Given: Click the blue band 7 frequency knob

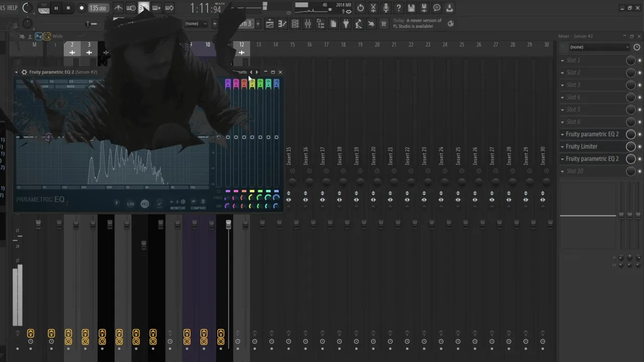Looking at the screenshot, I should [x=276, y=198].
